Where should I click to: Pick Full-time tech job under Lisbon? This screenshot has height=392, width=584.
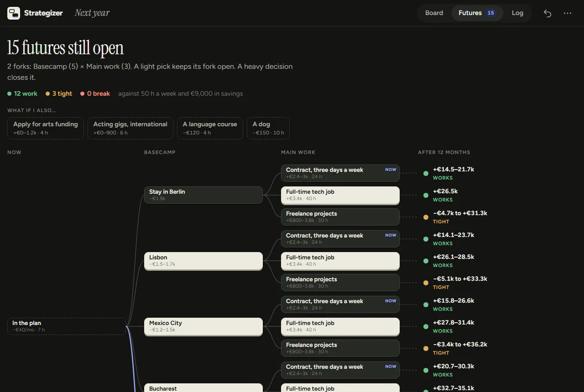point(340,261)
